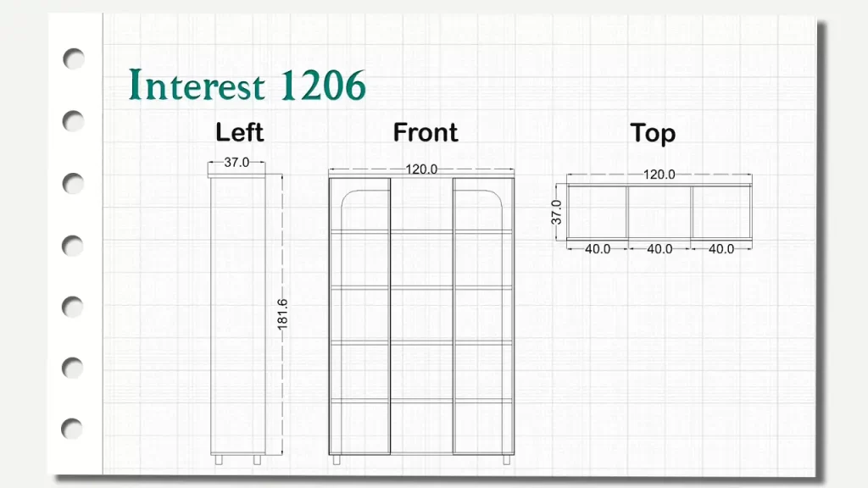
Task: Click the bottom punch hole on the paper margin
Action: pos(74,430)
